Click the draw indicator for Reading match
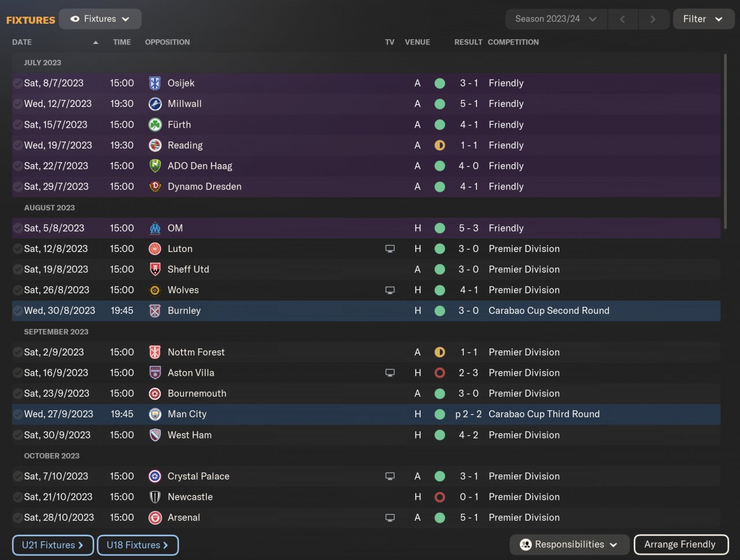The width and height of the screenshot is (740, 560). tap(439, 146)
